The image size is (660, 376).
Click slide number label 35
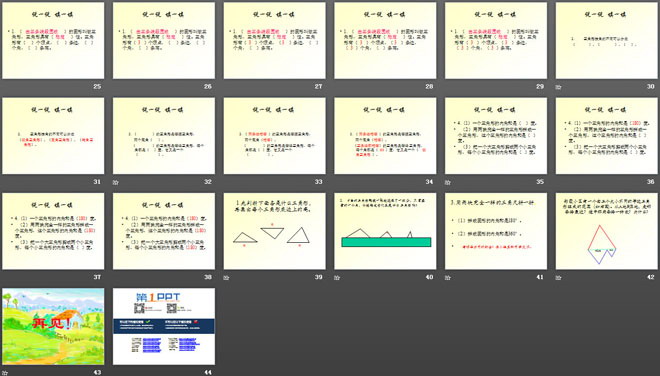pyautogui.click(x=540, y=182)
